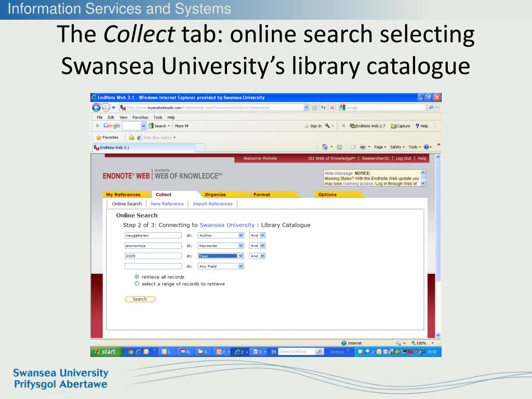Click the Desktop search magnifier button
This screenshot has height=399, width=532.
(x=320, y=352)
